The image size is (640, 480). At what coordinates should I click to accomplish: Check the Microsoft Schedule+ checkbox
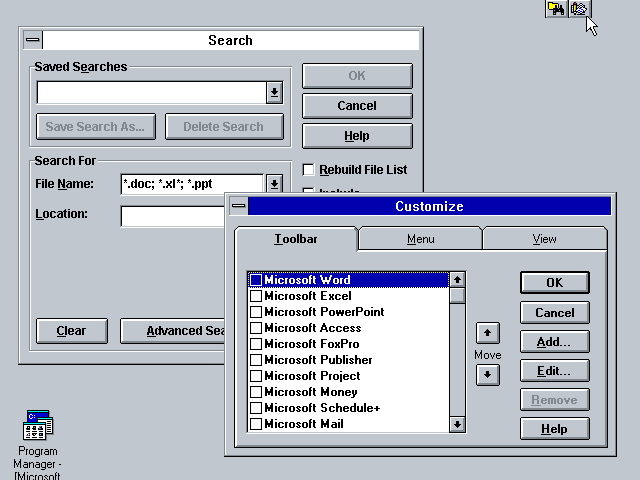(x=256, y=408)
